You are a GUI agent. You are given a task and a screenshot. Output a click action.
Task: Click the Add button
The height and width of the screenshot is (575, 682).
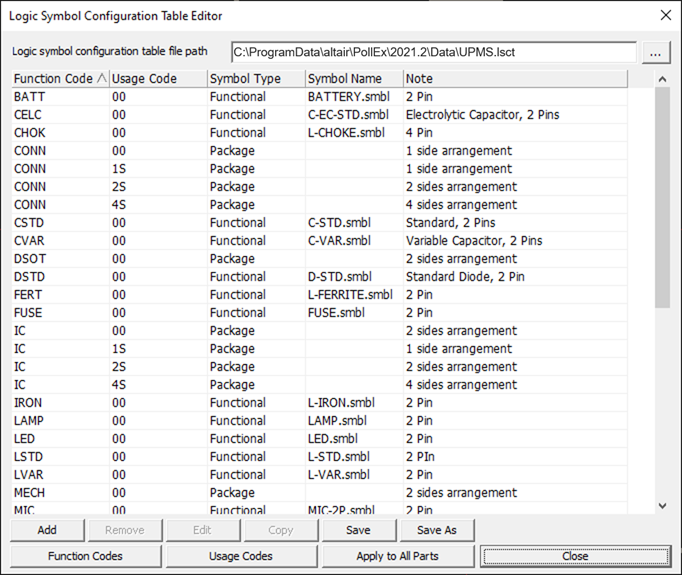point(47,530)
